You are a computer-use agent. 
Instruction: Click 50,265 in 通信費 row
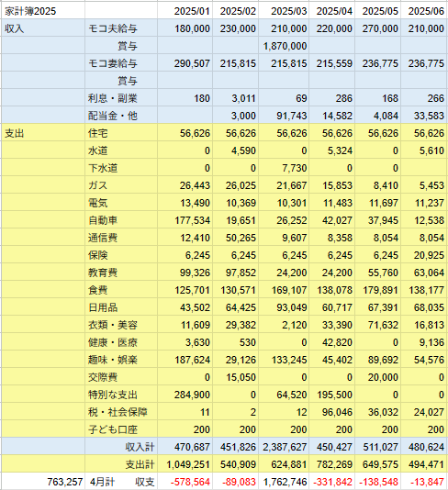(236, 239)
